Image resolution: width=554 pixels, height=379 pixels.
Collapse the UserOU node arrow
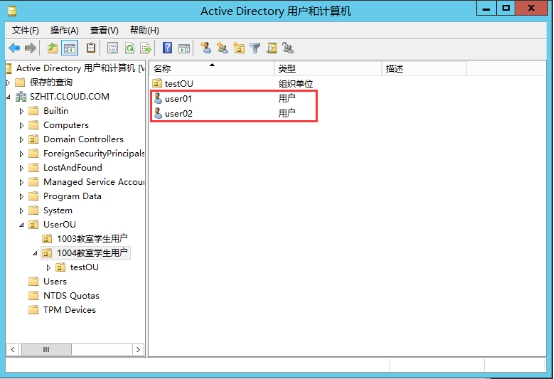click(x=22, y=225)
